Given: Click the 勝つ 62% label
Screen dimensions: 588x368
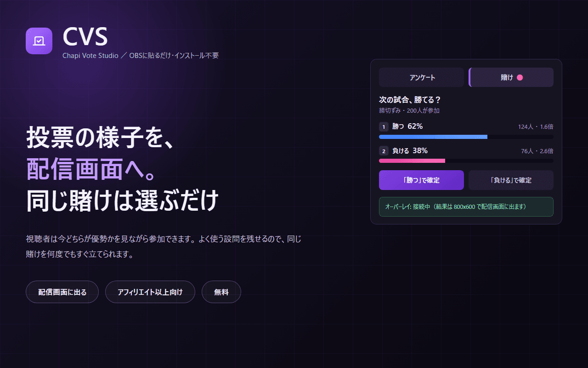Looking at the screenshot, I should [407, 126].
